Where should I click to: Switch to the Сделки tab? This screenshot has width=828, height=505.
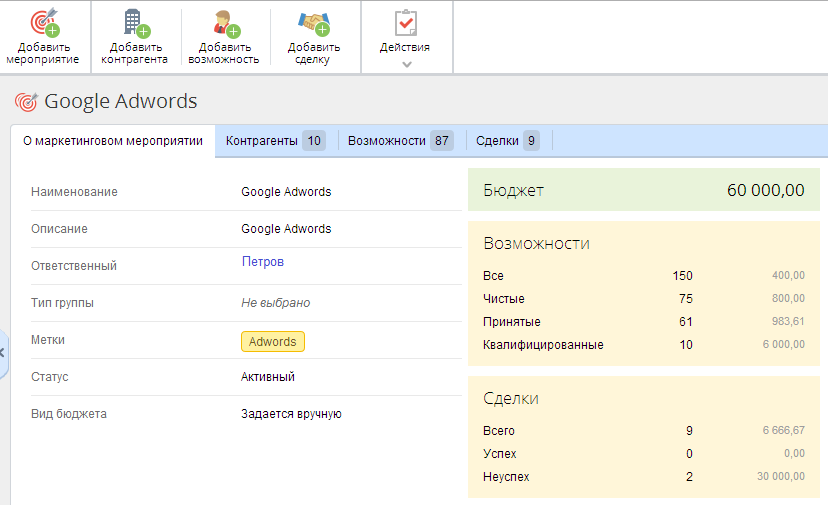point(507,141)
